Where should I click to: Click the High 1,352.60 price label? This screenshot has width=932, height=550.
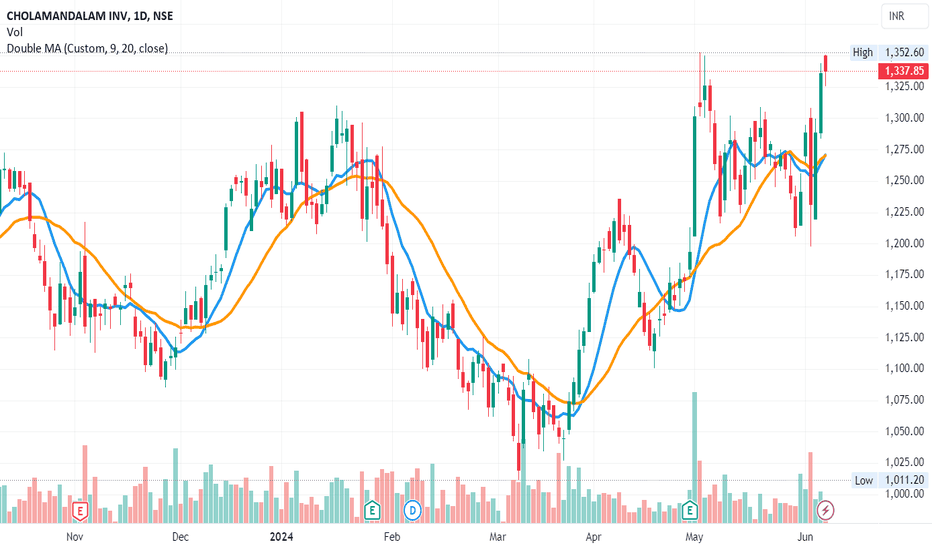point(888,52)
